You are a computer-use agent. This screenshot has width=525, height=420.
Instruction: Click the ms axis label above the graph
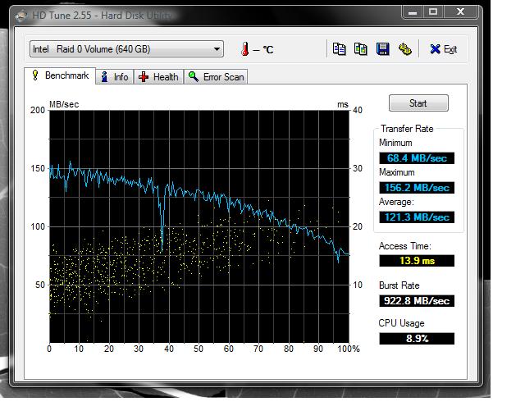(x=343, y=104)
